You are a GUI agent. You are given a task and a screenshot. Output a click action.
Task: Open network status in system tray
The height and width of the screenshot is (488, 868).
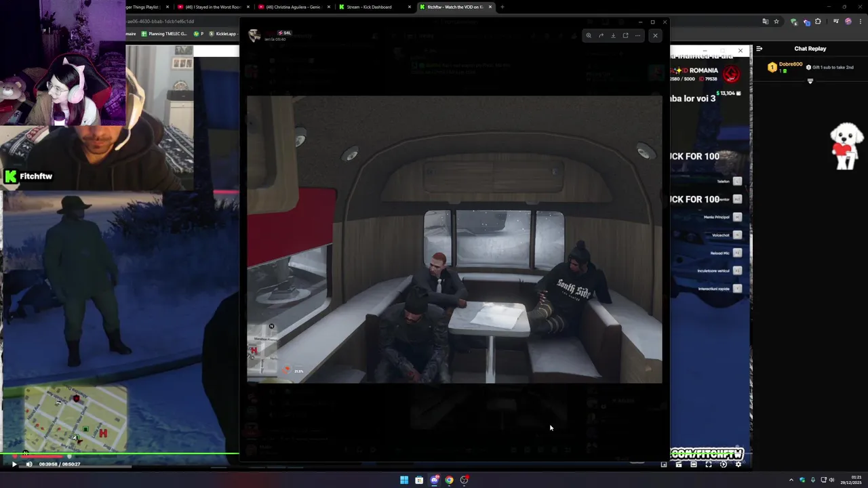[x=823, y=480]
